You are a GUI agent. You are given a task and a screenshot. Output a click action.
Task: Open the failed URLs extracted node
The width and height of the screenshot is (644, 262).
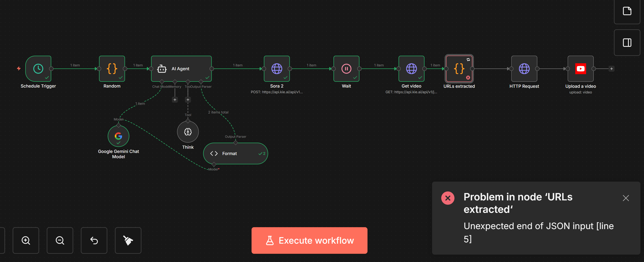click(x=459, y=68)
